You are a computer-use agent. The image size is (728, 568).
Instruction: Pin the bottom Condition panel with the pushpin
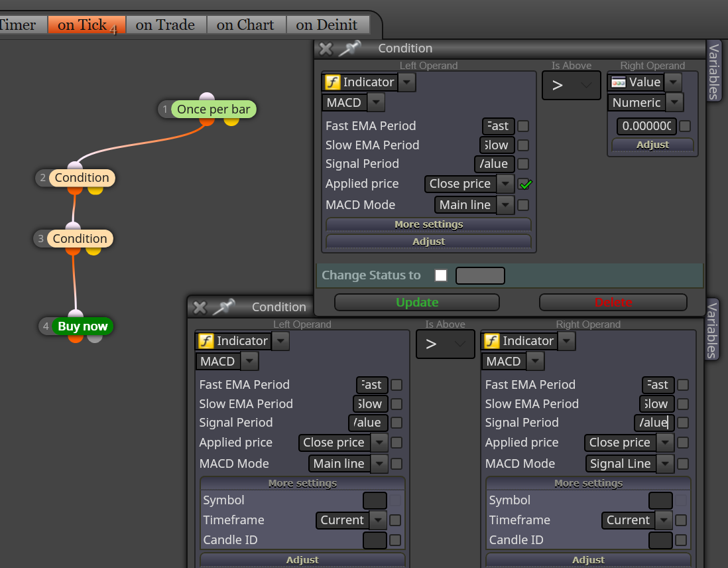click(x=224, y=307)
